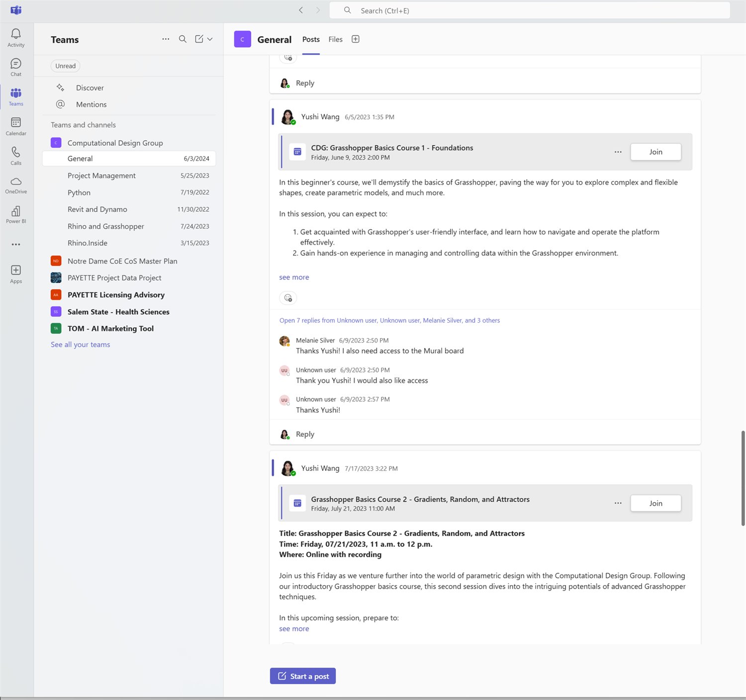The height and width of the screenshot is (700, 746).
Task: Open more options for Course 2 meeting
Action: (x=618, y=503)
